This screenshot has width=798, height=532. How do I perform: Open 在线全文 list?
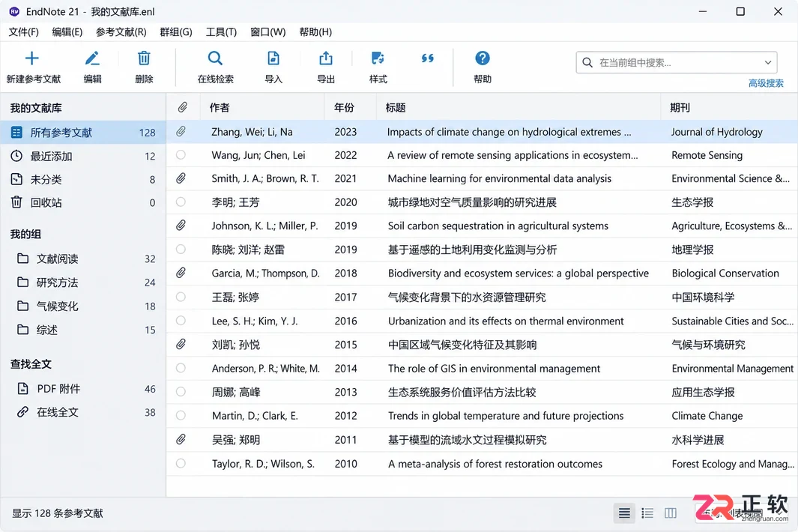(83, 412)
